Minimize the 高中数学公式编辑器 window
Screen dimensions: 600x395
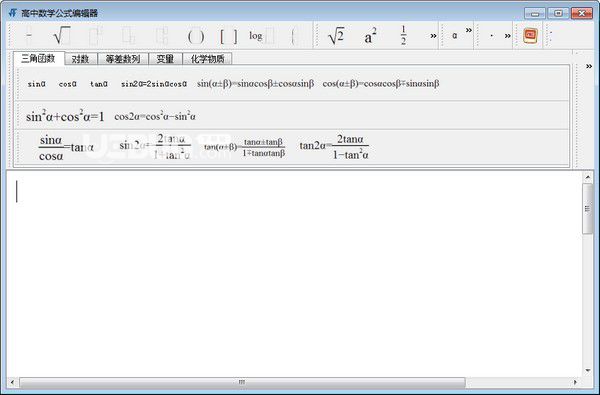click(535, 13)
